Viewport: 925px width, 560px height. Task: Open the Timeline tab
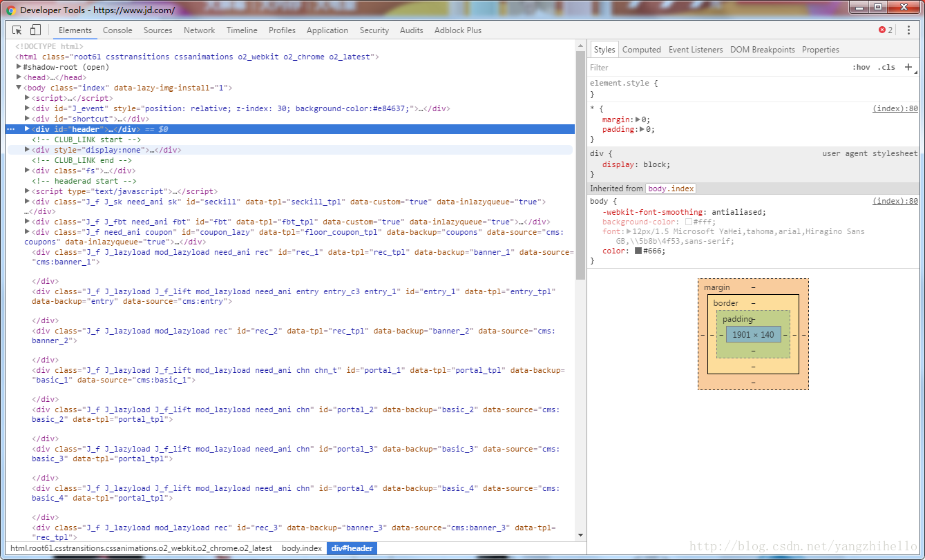(x=242, y=30)
